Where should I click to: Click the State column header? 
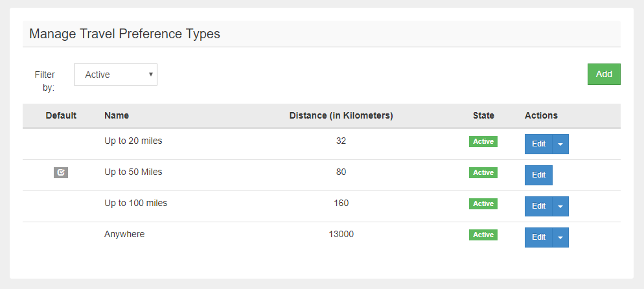click(x=483, y=116)
